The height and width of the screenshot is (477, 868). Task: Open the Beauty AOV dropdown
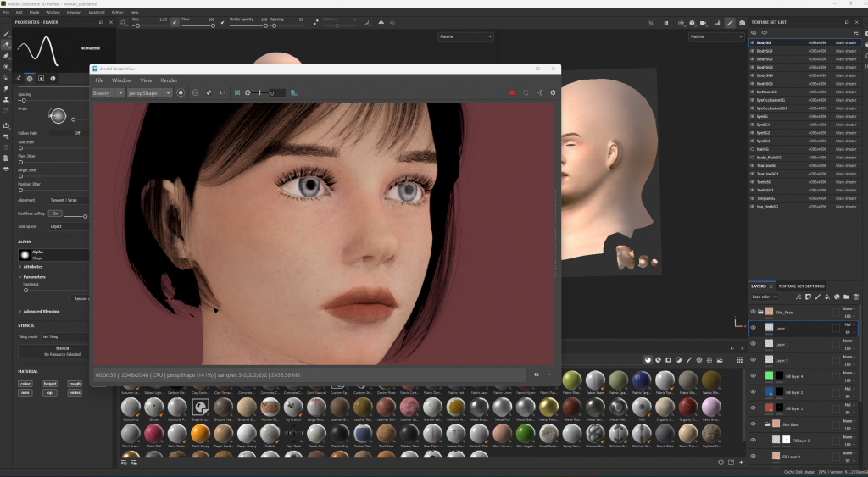[x=108, y=92]
